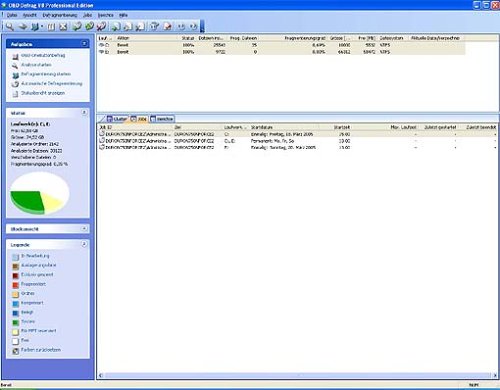This screenshot has width=500, height=390.
Task: Open the Jobs menu in menu bar
Action: coord(88,15)
